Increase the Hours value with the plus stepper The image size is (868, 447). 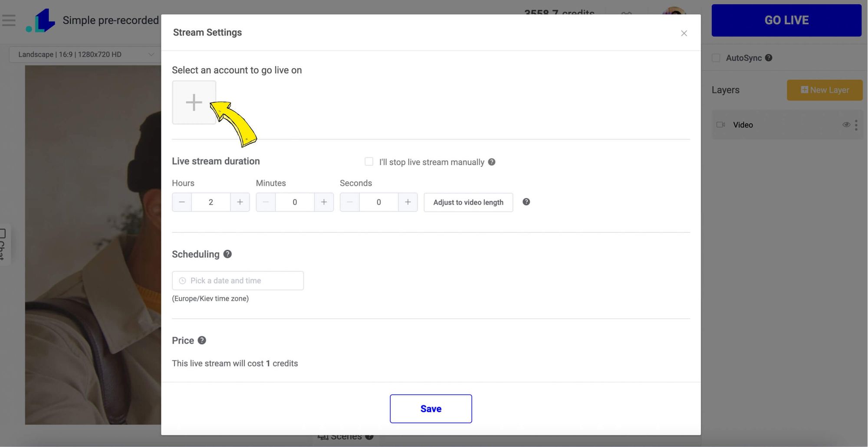pos(240,202)
